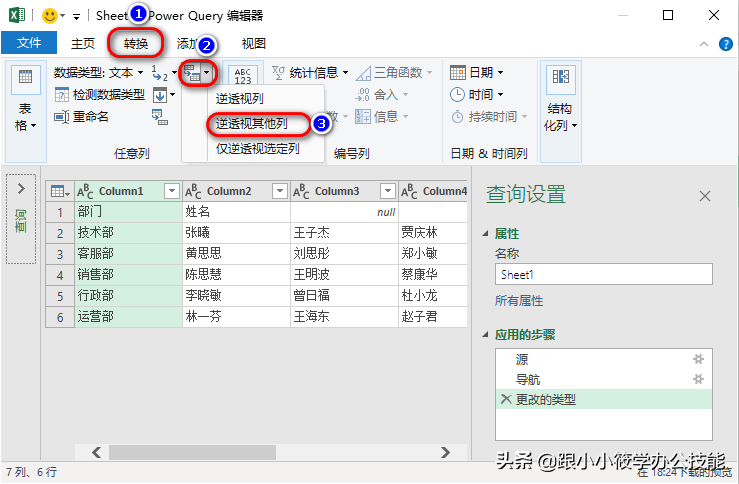Screen dimensions: 739x484
Task: Click the ABC 123 format icon
Action: (243, 76)
